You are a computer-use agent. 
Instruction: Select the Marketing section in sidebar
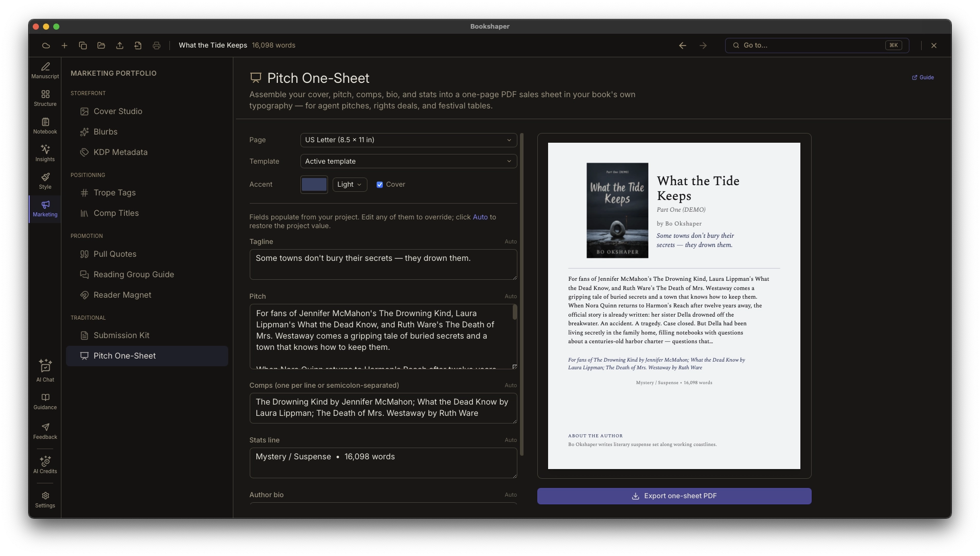point(45,209)
